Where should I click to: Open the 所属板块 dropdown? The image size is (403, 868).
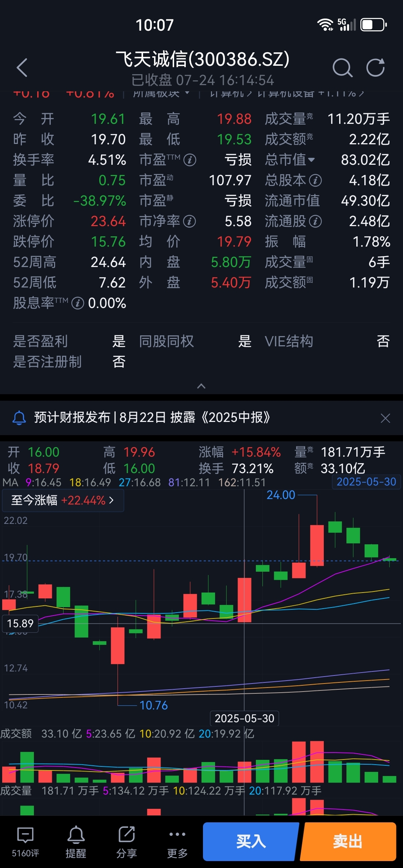click(x=161, y=93)
